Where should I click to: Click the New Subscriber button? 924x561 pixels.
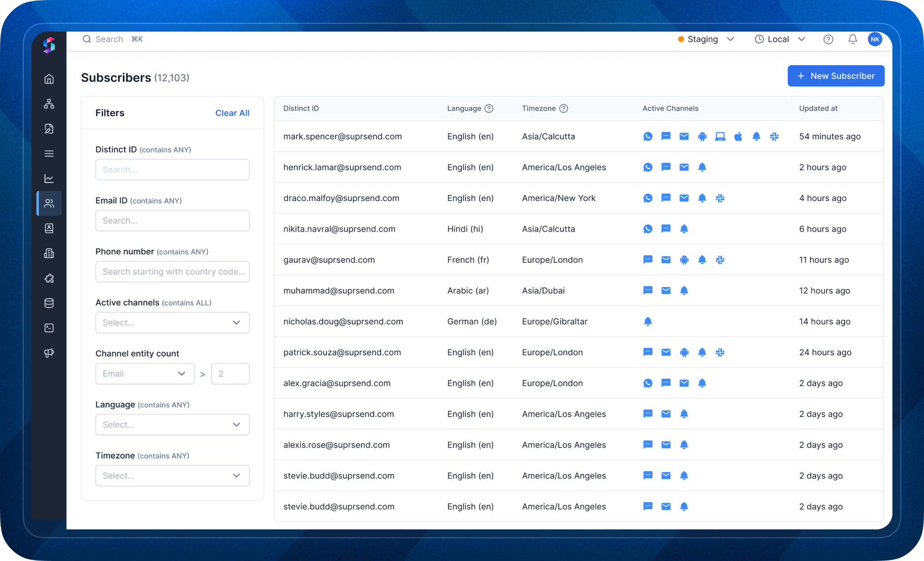click(836, 76)
